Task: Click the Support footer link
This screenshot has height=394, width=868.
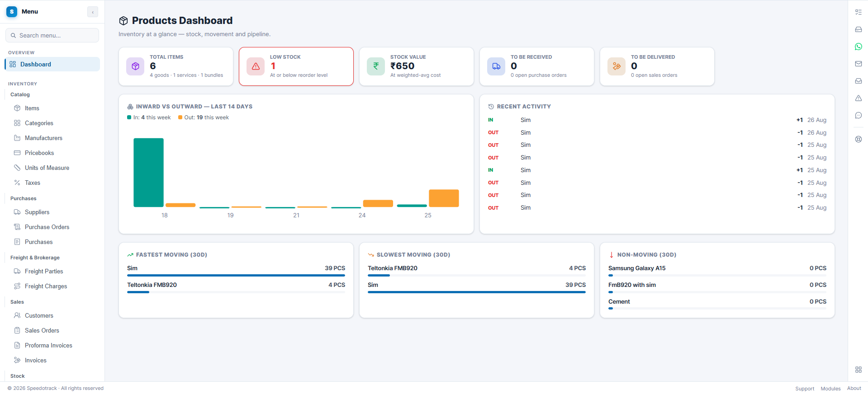Action: (x=805, y=389)
